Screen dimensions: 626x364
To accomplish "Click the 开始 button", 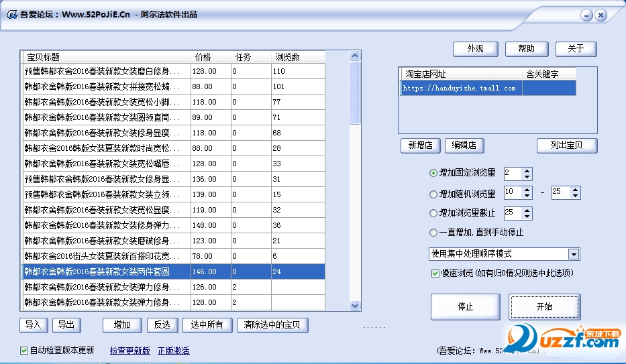I will (544, 306).
